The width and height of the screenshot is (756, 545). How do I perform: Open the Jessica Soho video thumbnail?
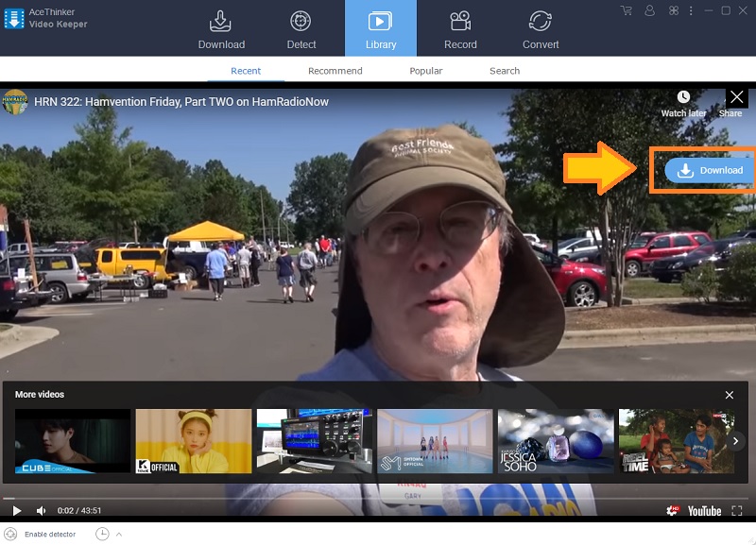pos(556,440)
